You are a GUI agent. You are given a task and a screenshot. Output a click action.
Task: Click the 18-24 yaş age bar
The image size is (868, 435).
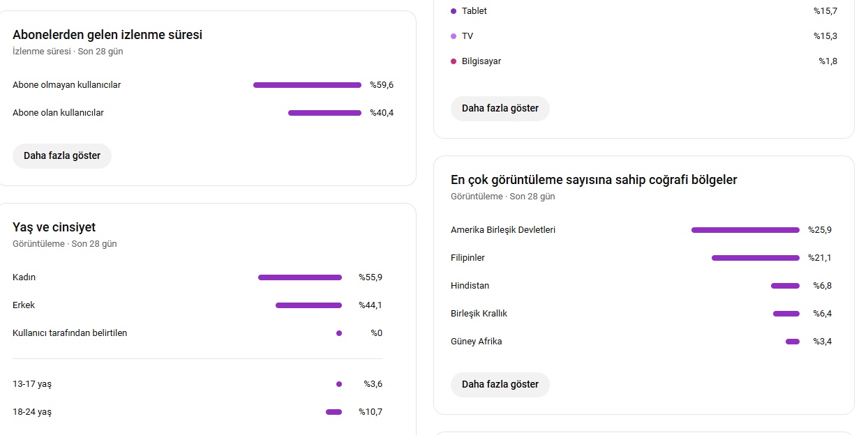[334, 412]
